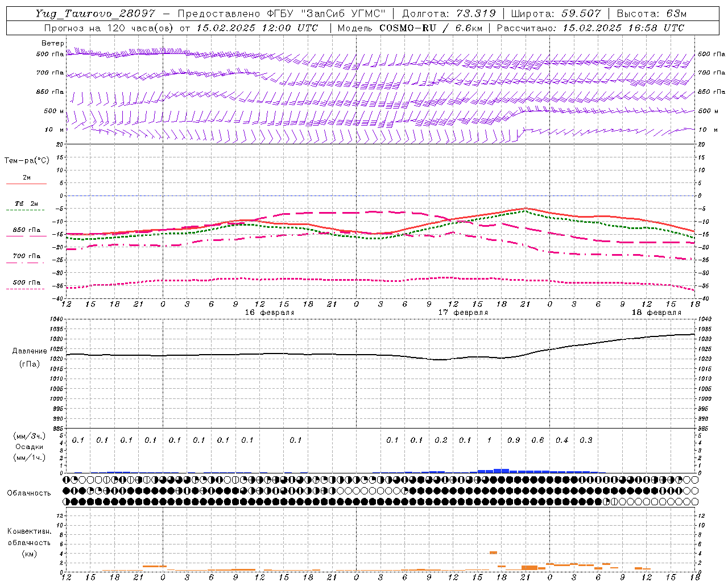Click the 17 февраля date label
The width and height of the screenshot is (728, 582).
tap(462, 313)
